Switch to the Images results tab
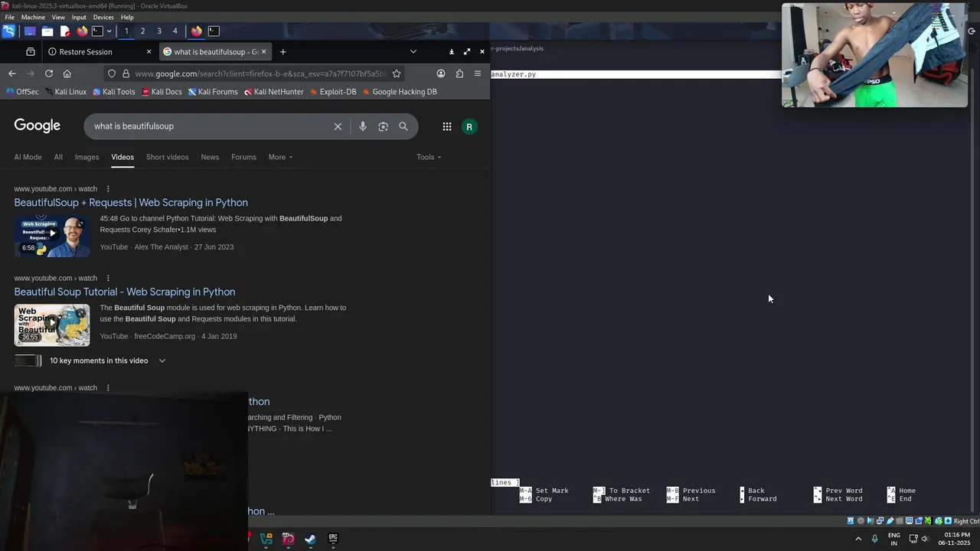The width and height of the screenshot is (980, 551). (87, 157)
